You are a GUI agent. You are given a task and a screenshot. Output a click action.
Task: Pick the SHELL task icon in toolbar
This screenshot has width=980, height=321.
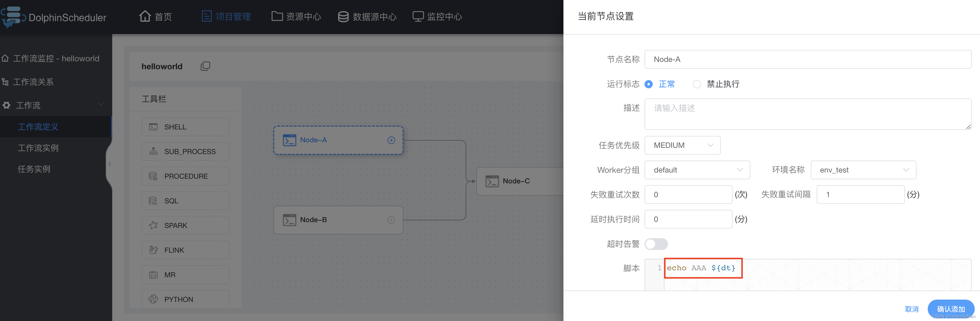153,127
